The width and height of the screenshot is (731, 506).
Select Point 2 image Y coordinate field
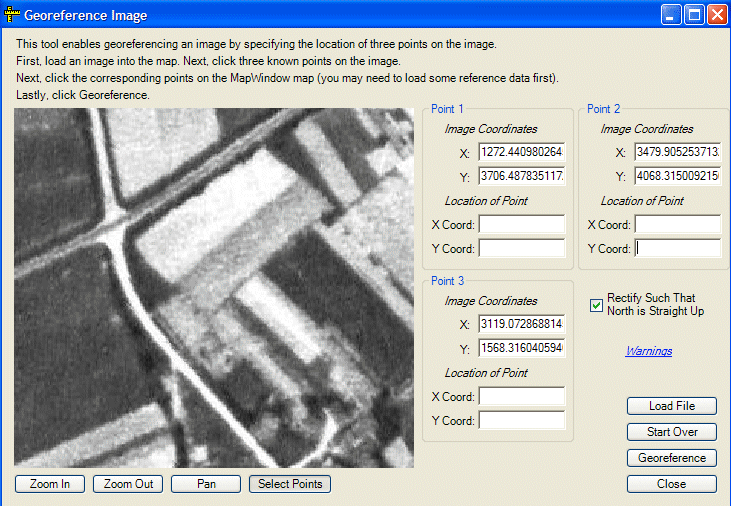tap(677, 177)
